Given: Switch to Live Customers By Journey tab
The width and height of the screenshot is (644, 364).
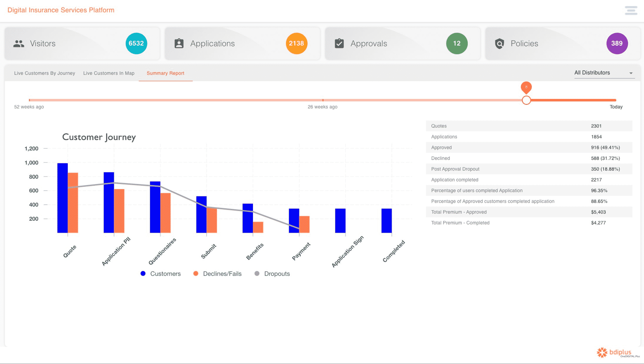Looking at the screenshot, I should pyautogui.click(x=45, y=73).
